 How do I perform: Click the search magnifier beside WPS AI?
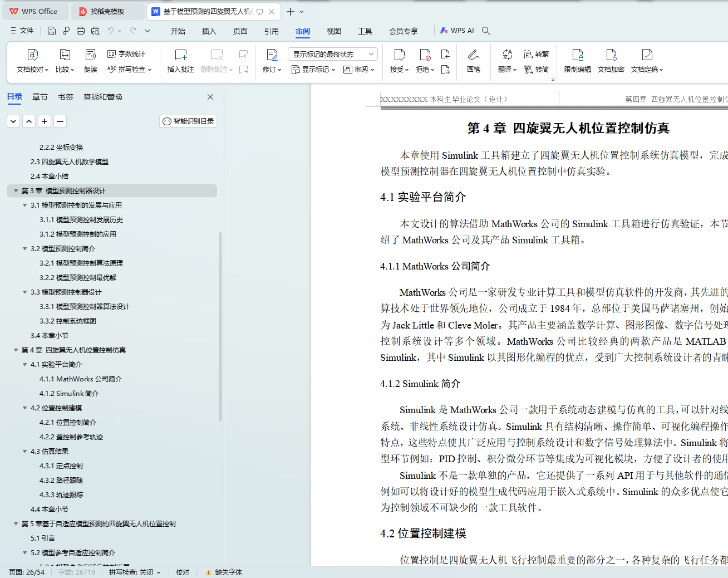(486, 31)
